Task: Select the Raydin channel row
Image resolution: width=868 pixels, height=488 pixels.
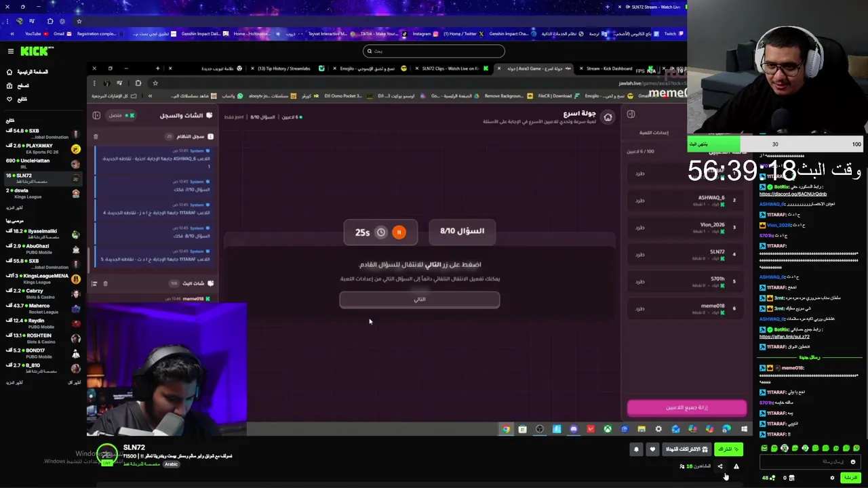Action: (42, 323)
